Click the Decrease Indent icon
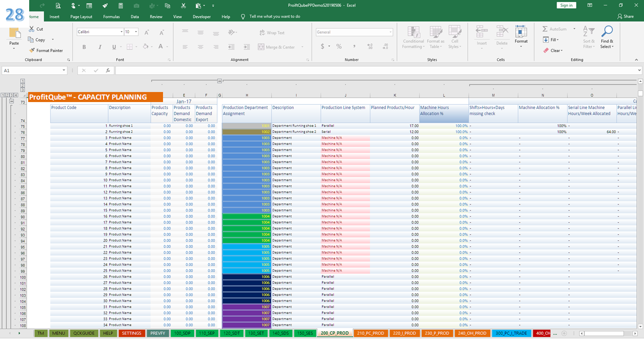The width and height of the screenshot is (644, 362). coord(232,47)
